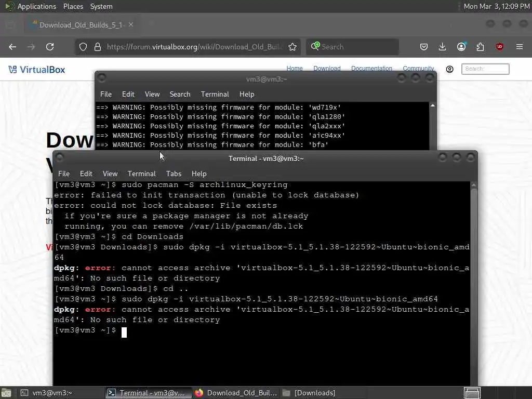This screenshot has width=532, height=399.
Task: Click Documentation link on VirtualBox site
Action: click(371, 68)
